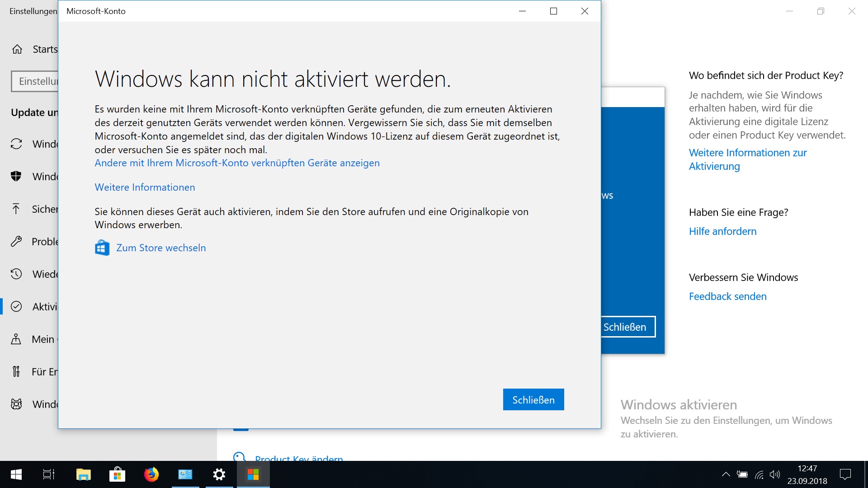Launch File Explorer from the taskbar
The height and width of the screenshot is (488, 868).
click(x=83, y=474)
